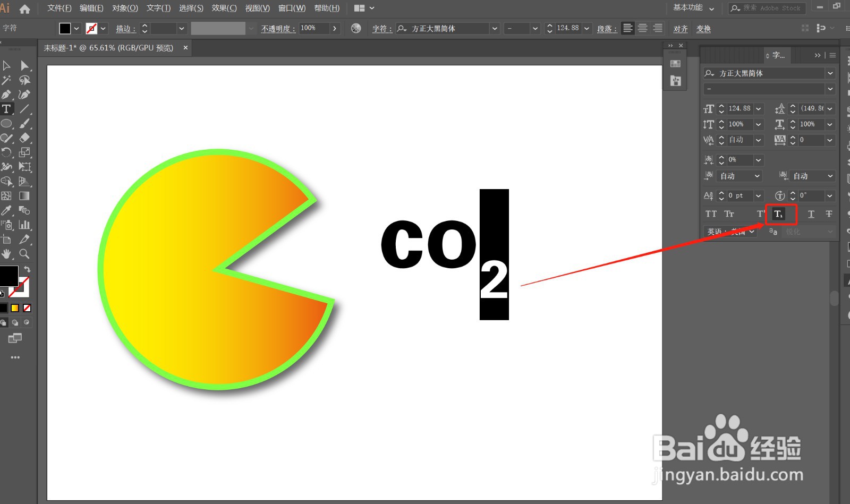Activate the Magic Wand tool

point(6,80)
